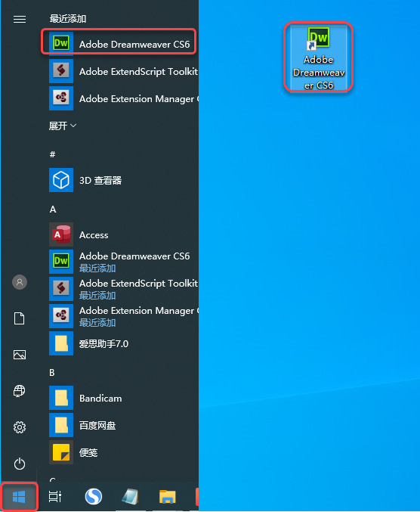Click the Power button in Start sidebar
This screenshot has height=512, width=420.
click(x=20, y=464)
